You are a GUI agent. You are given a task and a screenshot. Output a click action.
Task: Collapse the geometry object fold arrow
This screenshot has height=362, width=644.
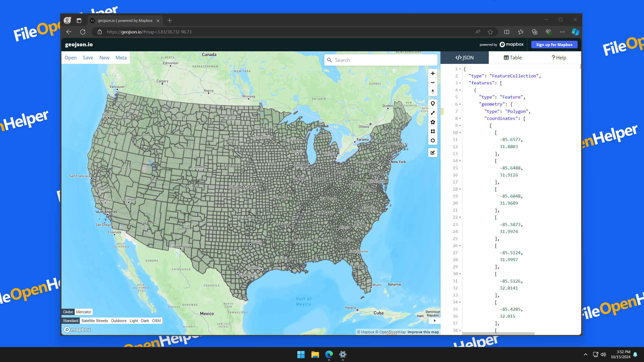[460, 104]
